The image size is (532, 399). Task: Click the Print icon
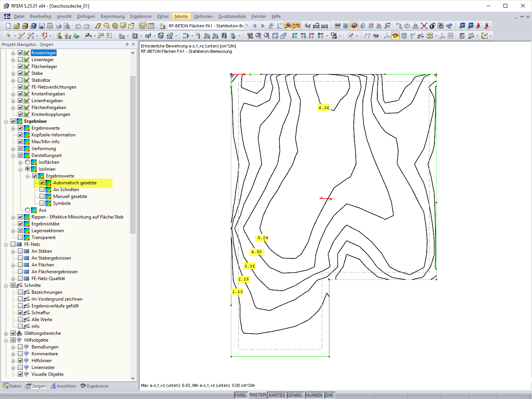tap(58, 26)
